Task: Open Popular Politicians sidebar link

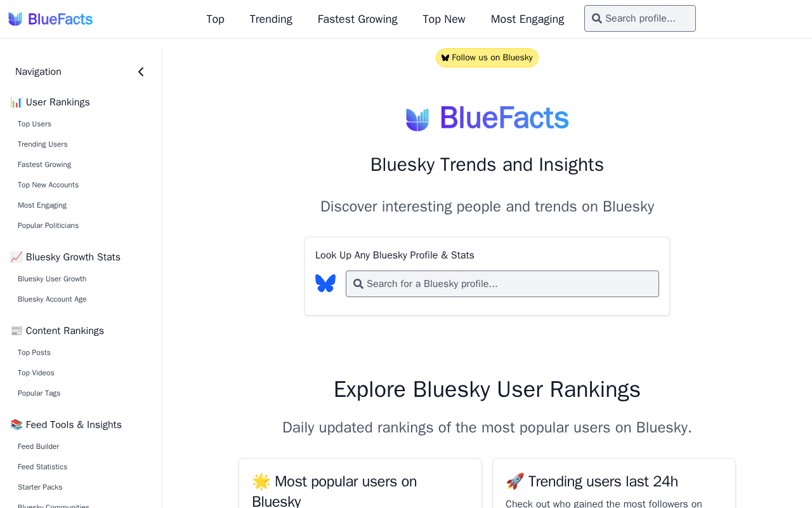Action: pyautogui.click(x=48, y=225)
